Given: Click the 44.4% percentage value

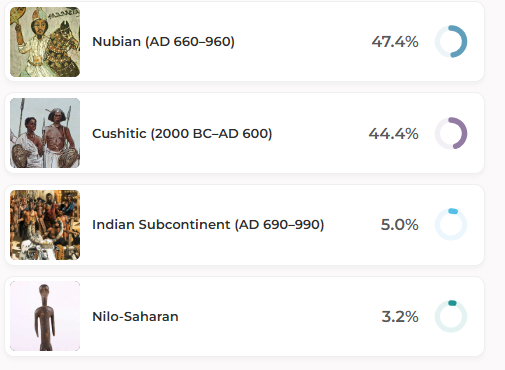Looking at the screenshot, I should 393,134.
